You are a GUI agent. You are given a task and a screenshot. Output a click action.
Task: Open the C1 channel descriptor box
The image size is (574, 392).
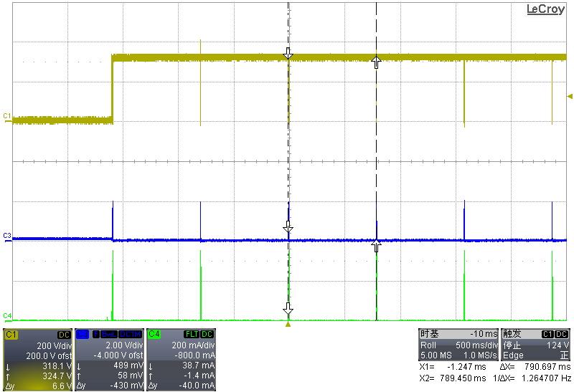click(x=37, y=360)
